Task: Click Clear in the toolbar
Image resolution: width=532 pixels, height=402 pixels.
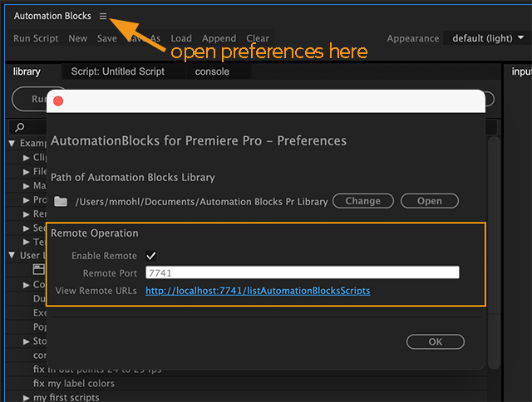Action: [258, 38]
